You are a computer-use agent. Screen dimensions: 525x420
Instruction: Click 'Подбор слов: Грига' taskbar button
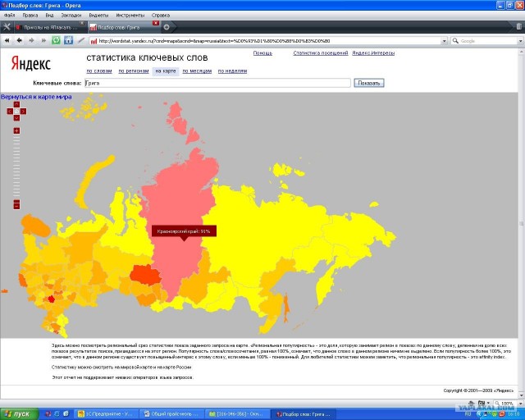click(x=303, y=414)
